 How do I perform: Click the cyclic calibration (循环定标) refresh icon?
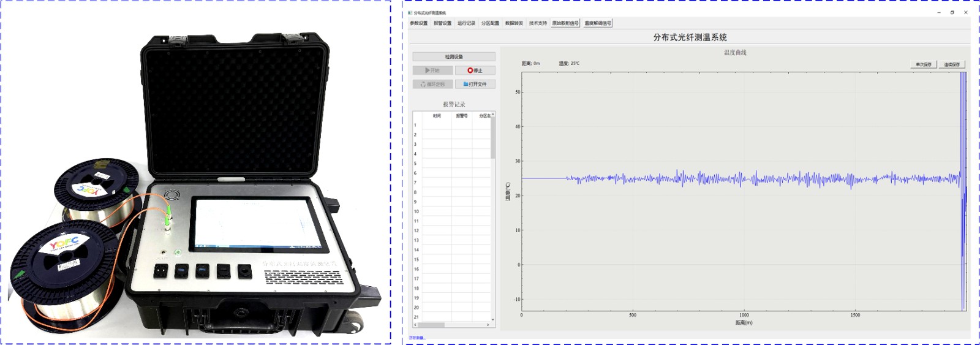click(x=423, y=85)
